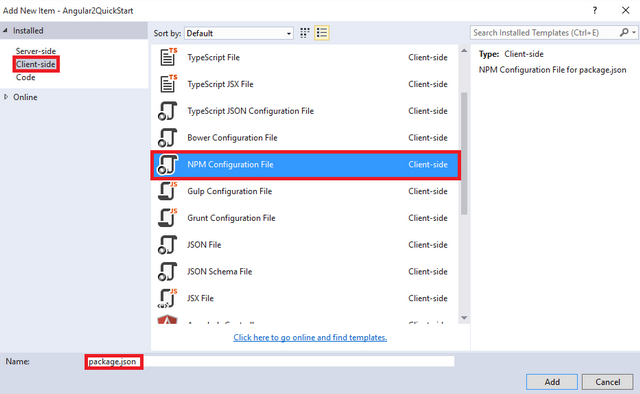Click TypeScript JSON Configuration File icon
This screenshot has height=394, width=640.
point(167,111)
